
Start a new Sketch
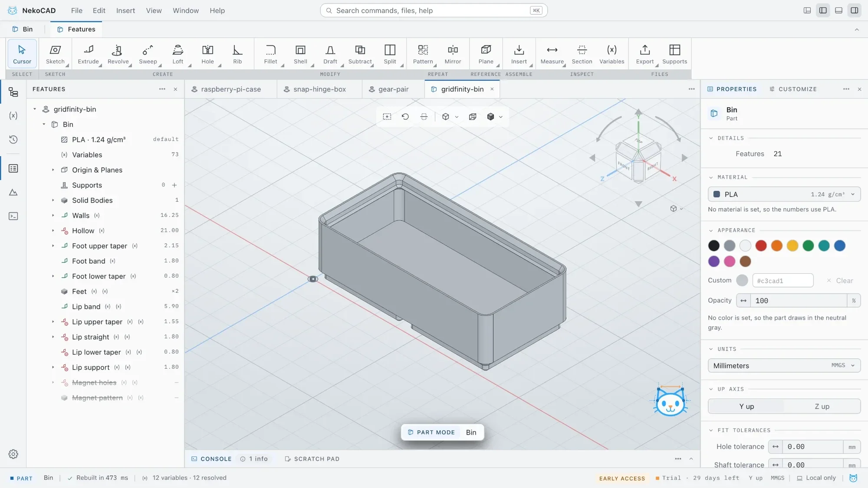pyautogui.click(x=55, y=54)
